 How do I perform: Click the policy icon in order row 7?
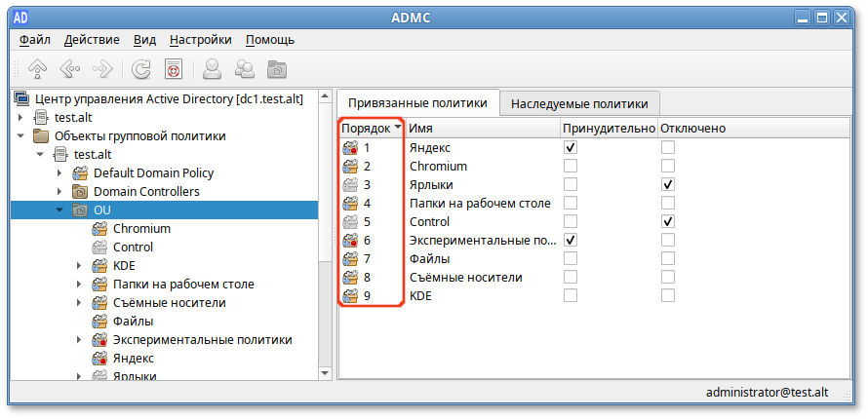[x=350, y=258]
